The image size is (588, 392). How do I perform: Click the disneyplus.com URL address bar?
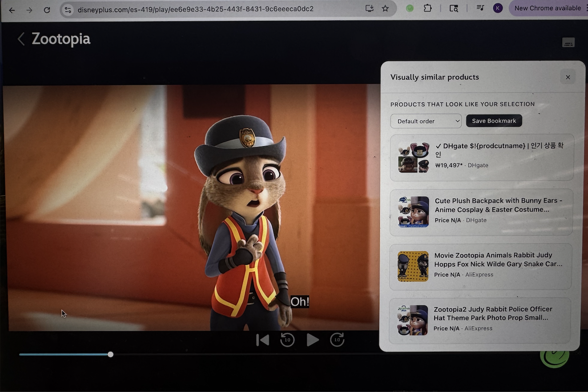click(196, 9)
